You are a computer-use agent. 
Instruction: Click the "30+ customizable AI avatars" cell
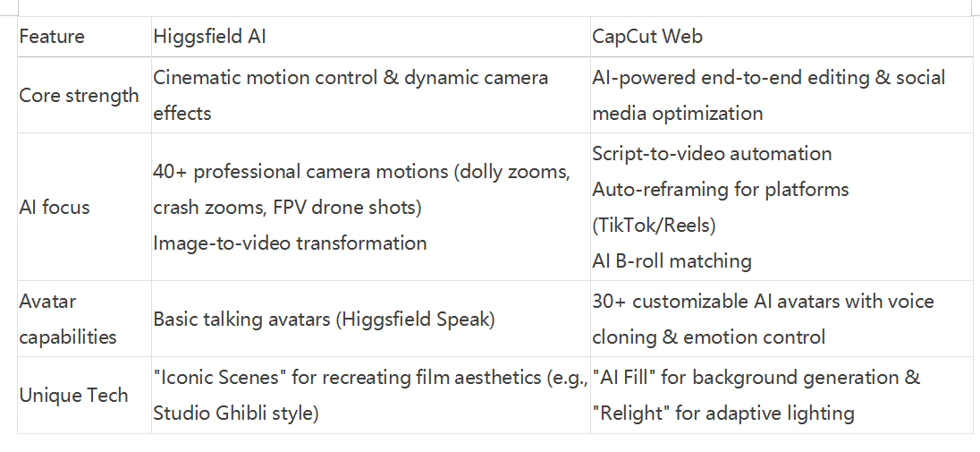click(x=763, y=302)
